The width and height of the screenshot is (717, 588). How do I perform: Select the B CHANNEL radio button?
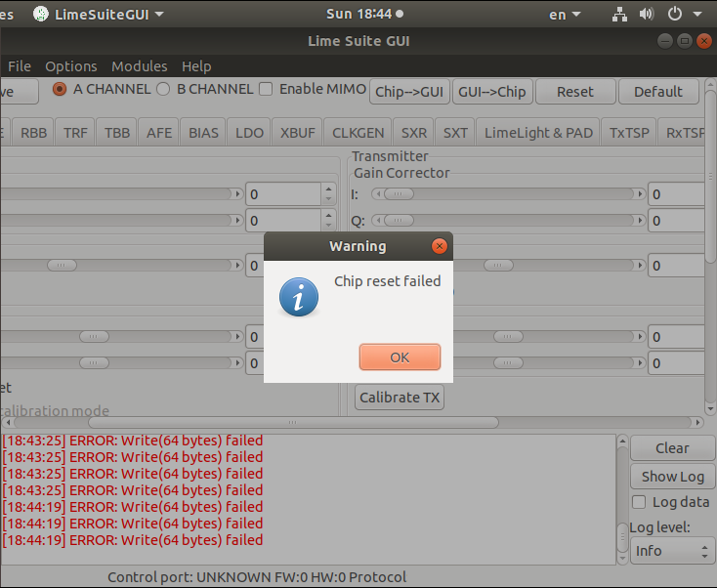[163, 89]
